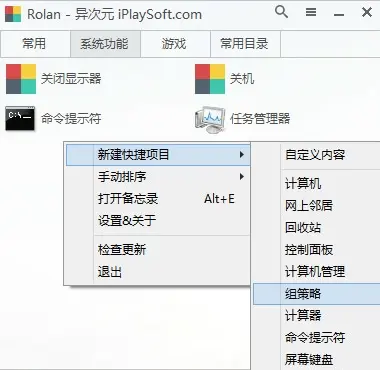The height and width of the screenshot is (370, 380).
Task: Pick 计算机管理 in the submenu
Action: pos(317,272)
